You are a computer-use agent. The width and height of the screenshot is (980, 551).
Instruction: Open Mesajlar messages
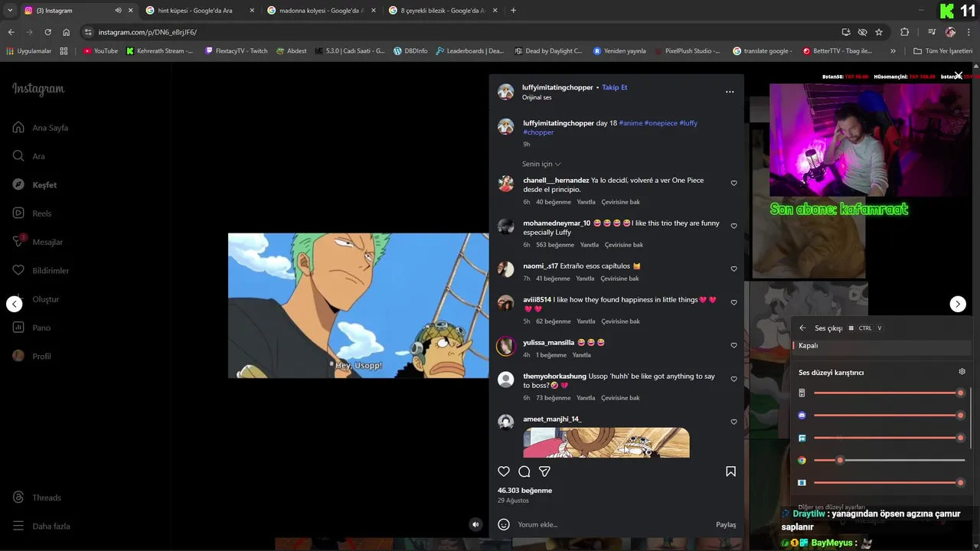point(38,242)
